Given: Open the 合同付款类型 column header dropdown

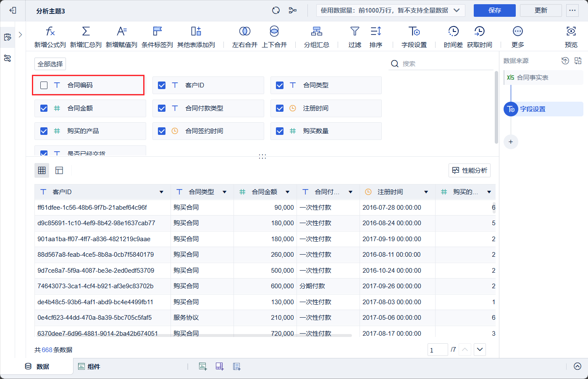Looking at the screenshot, I should 350,192.
